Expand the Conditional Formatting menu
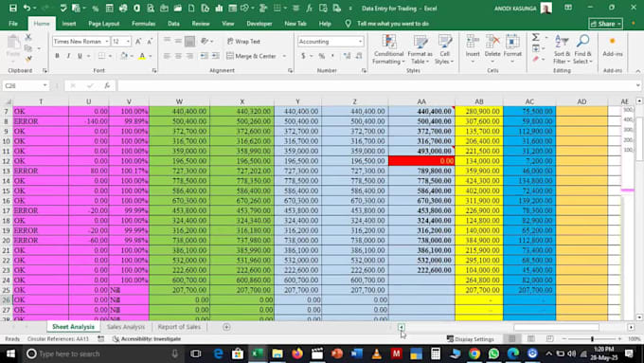This screenshot has width=644, height=363. [388, 49]
